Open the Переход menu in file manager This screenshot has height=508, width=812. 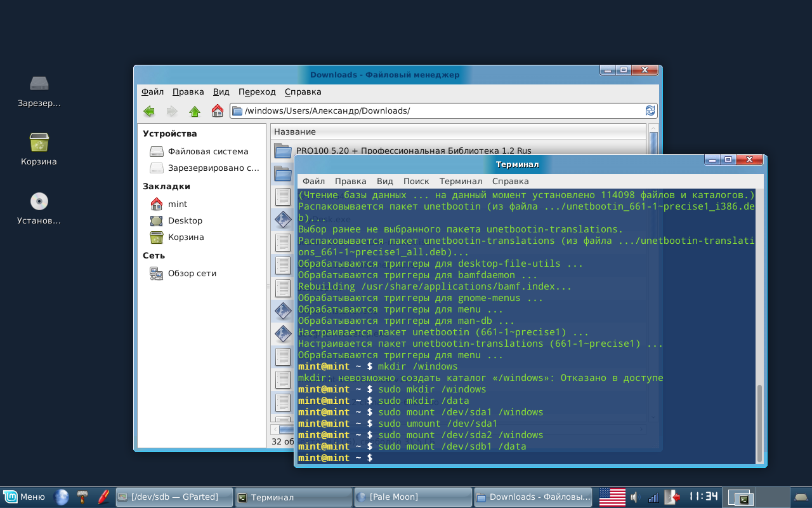pos(258,91)
